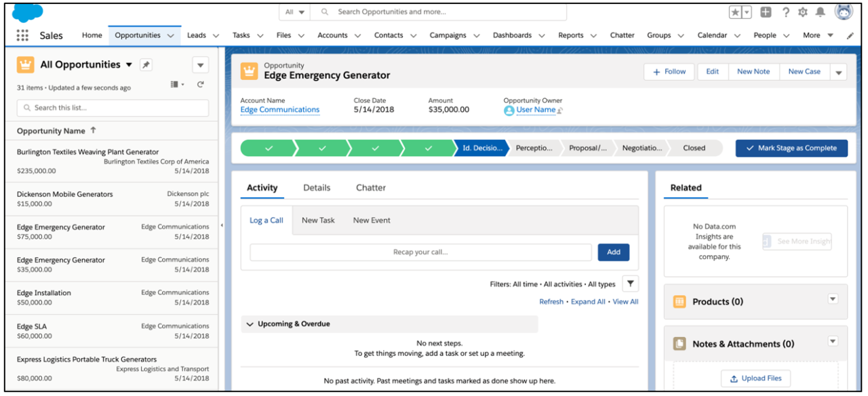This screenshot has height=396, width=868.
Task: Switch to the Details tab
Action: click(x=317, y=187)
